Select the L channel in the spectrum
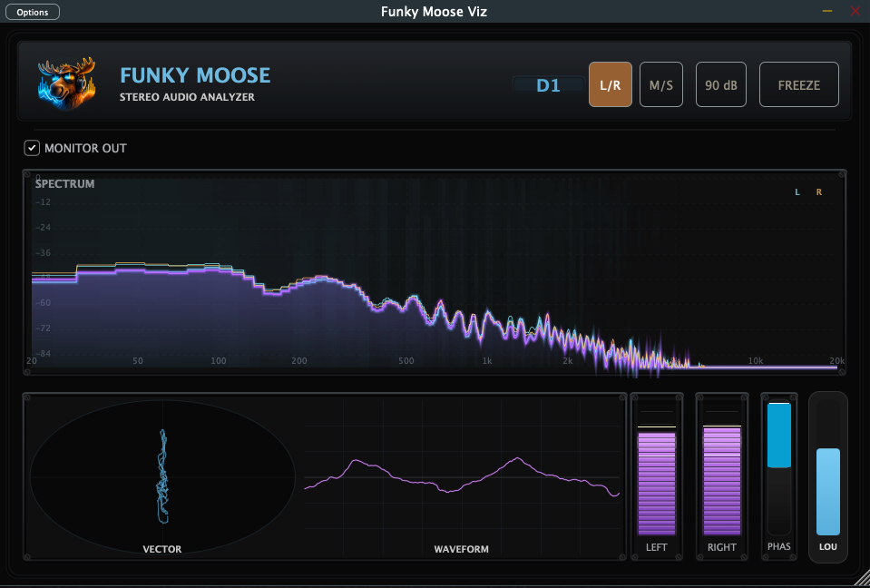The width and height of the screenshot is (870, 588). click(x=797, y=191)
